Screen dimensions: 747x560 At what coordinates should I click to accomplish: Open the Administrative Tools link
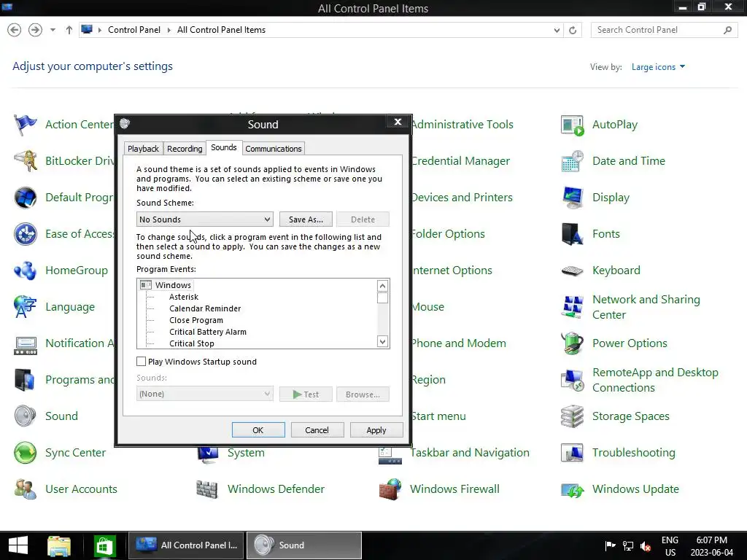click(462, 125)
